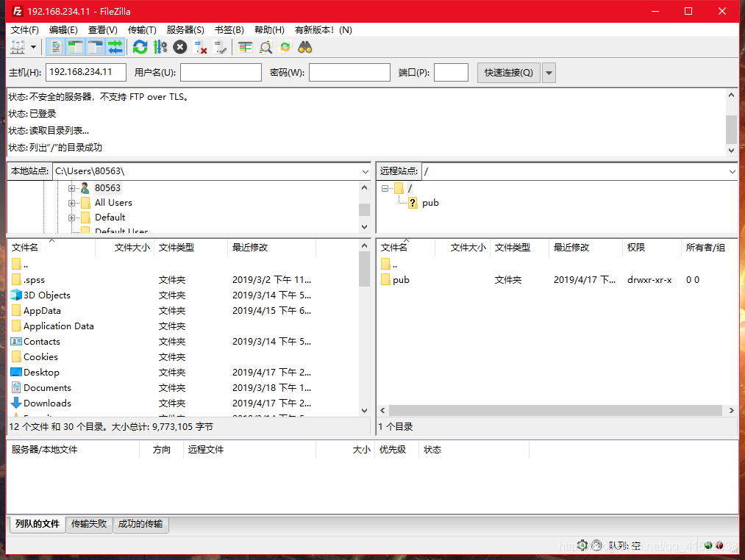Go to local parent directory ..
The width and height of the screenshot is (745, 560).
tap(19, 265)
